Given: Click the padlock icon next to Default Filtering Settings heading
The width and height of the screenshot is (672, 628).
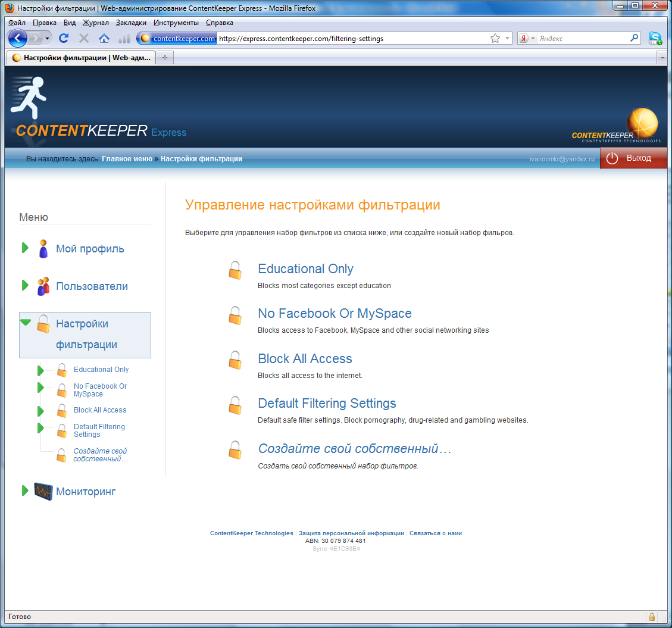Looking at the screenshot, I should (235, 405).
